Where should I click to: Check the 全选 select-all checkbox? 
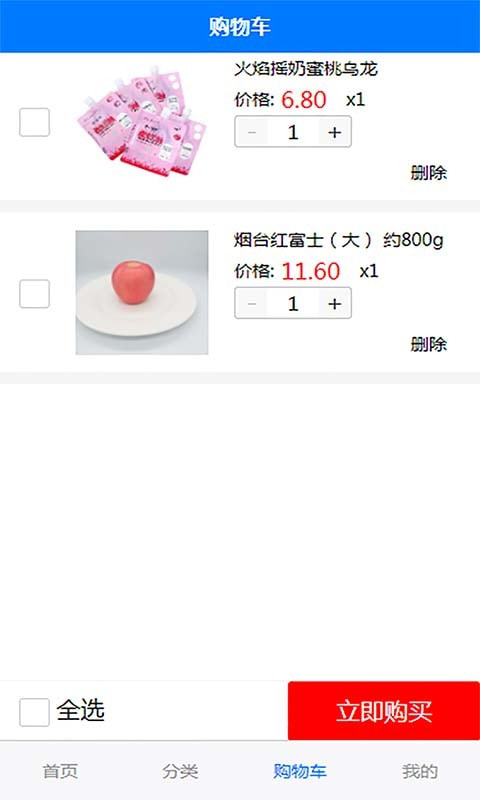tap(34, 712)
